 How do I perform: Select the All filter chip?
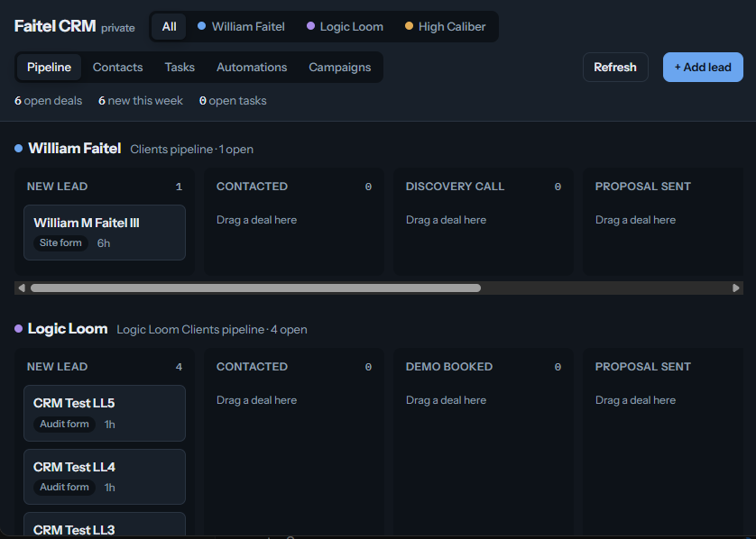(x=169, y=26)
